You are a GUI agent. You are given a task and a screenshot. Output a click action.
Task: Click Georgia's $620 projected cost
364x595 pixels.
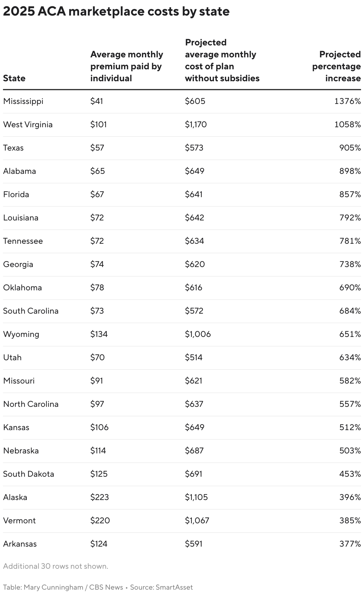tap(195, 264)
